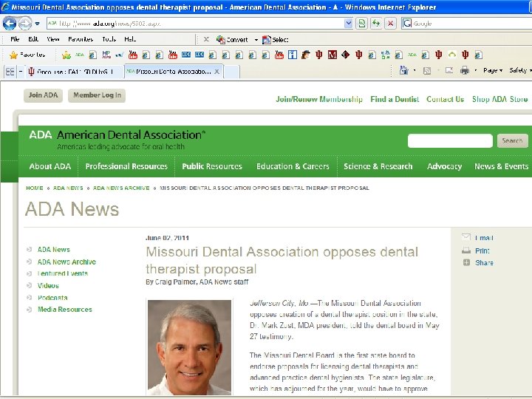The image size is (532, 399).
Task: Click the add to favorites bar icon
Action: pyautogui.click(x=66, y=55)
